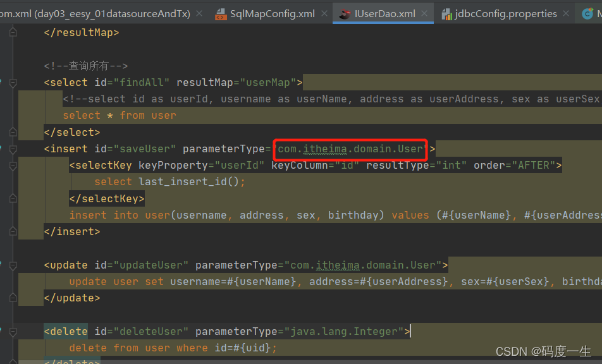
Task: Click parameterType value in the updateUser tag
Action: point(363,265)
